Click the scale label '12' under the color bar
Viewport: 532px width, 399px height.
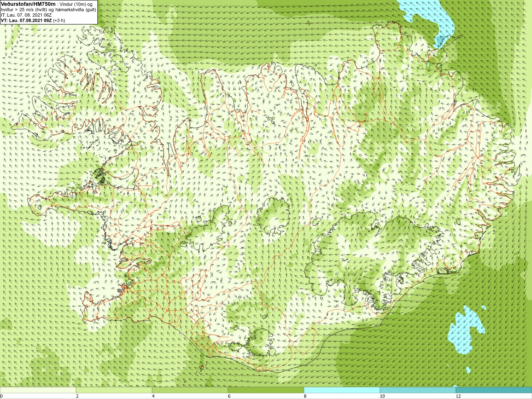click(x=458, y=397)
